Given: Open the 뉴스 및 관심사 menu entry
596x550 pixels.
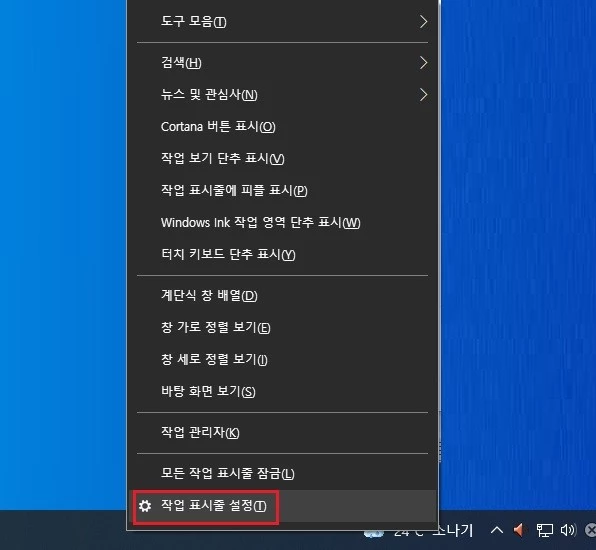Looking at the screenshot, I should [x=282, y=95].
